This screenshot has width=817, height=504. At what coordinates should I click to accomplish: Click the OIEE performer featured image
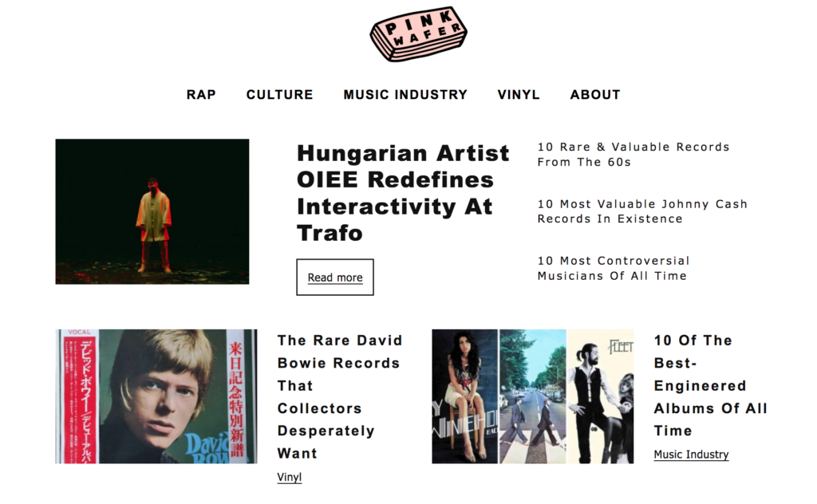pyautogui.click(x=152, y=211)
